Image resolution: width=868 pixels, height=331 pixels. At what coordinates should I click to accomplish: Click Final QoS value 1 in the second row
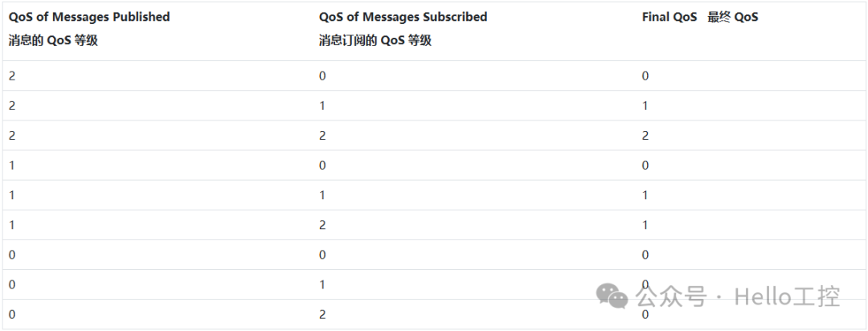tap(645, 105)
